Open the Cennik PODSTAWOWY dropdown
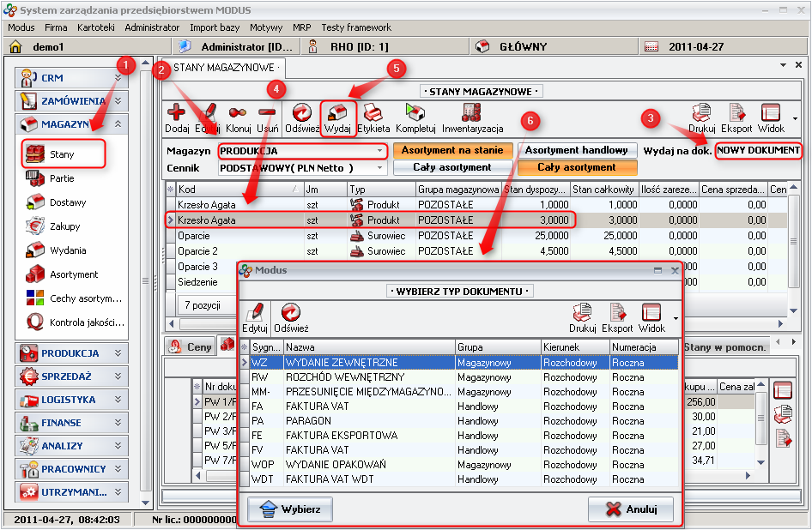 point(380,168)
